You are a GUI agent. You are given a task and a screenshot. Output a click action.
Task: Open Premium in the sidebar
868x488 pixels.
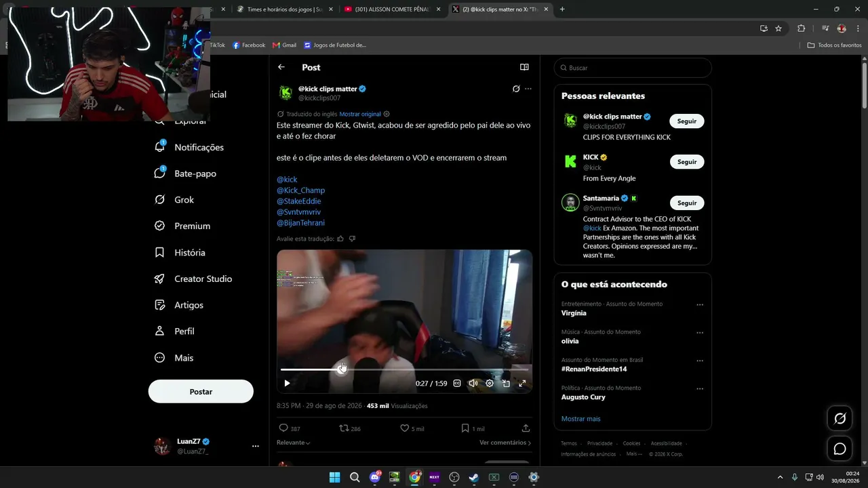(x=182, y=226)
